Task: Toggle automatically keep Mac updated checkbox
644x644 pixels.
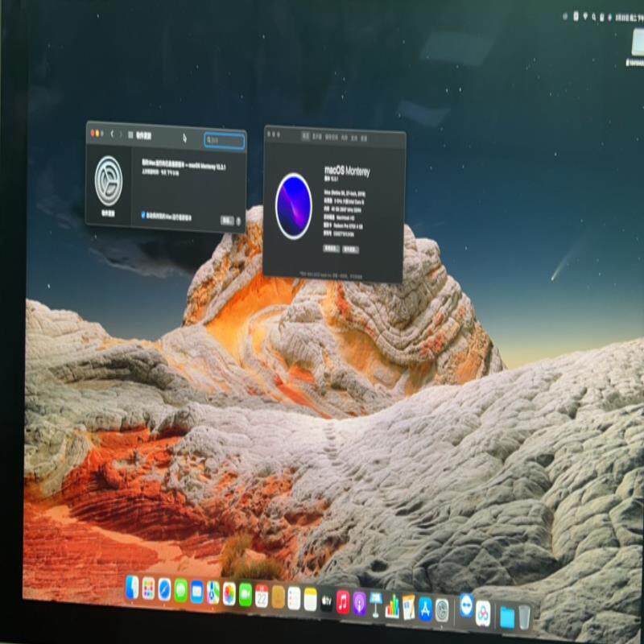Action: 143,214
